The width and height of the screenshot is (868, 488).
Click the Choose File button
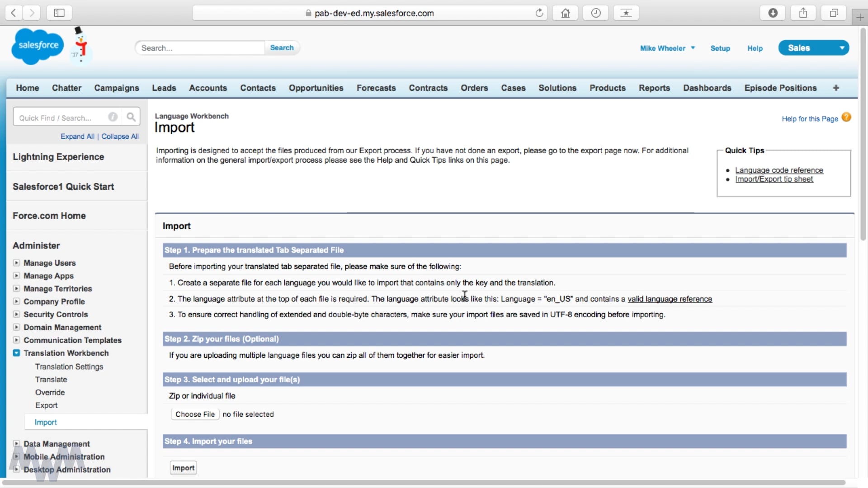pos(195,413)
